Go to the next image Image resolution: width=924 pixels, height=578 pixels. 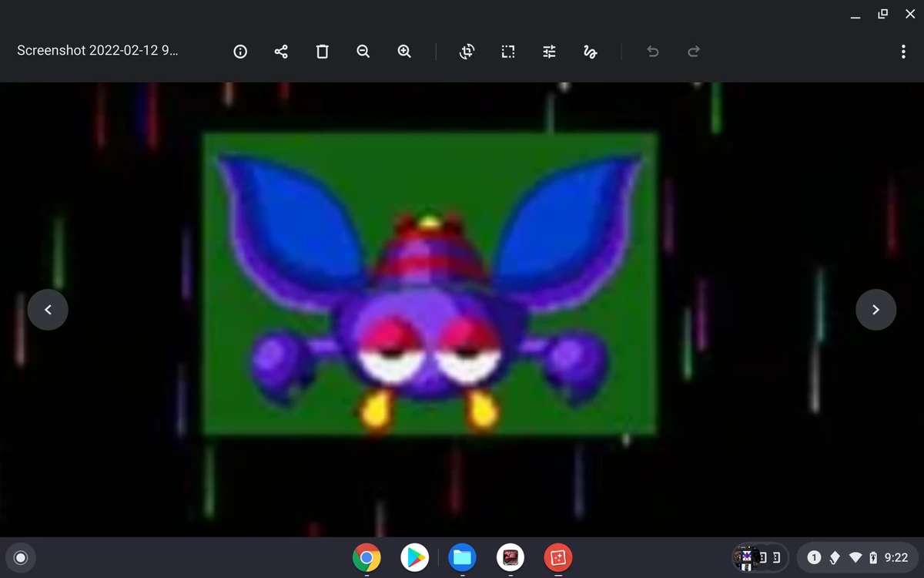pos(875,309)
